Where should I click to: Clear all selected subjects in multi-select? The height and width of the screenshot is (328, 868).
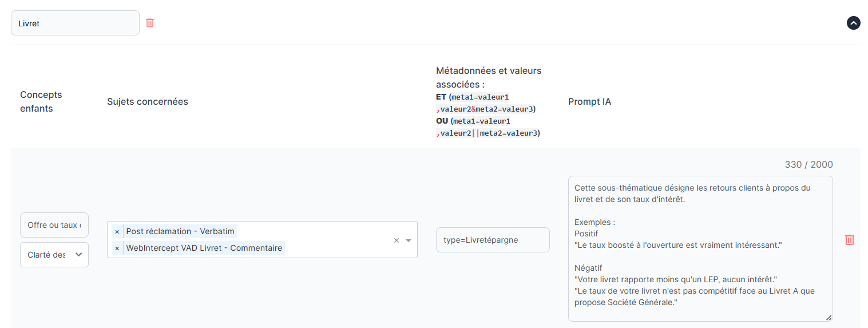pyautogui.click(x=396, y=240)
